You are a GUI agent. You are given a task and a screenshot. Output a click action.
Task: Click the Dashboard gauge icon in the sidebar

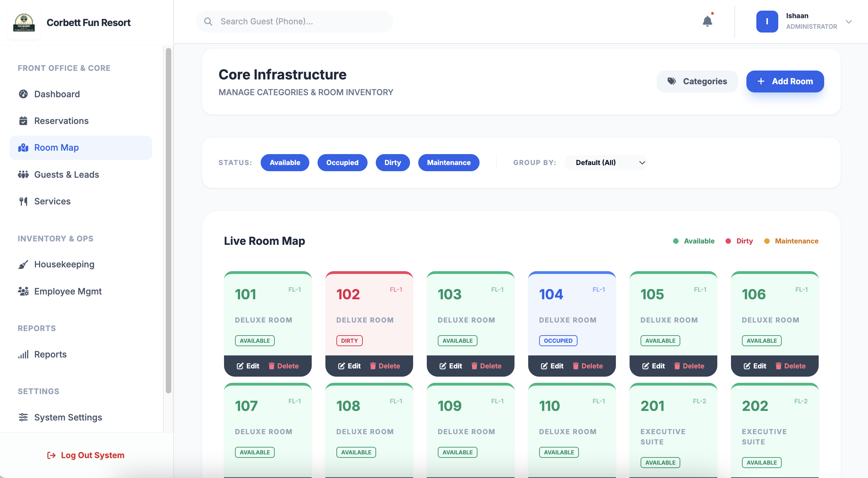(x=23, y=94)
